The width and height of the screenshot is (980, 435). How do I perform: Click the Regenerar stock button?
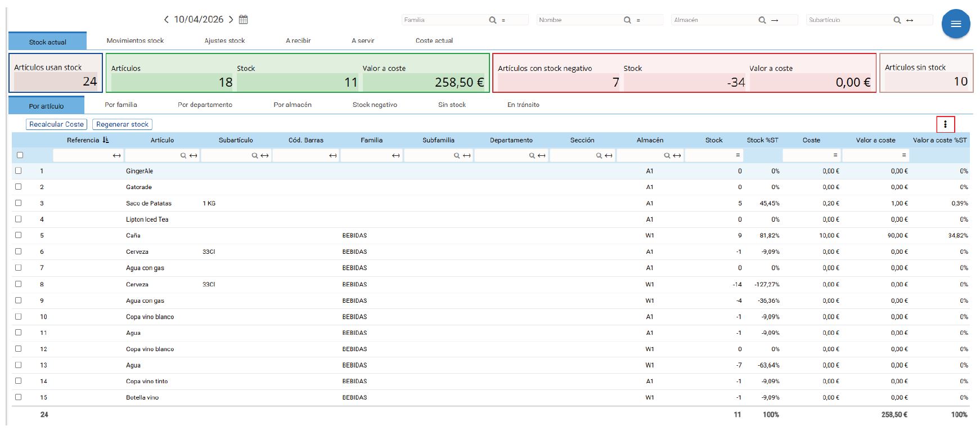coord(122,124)
